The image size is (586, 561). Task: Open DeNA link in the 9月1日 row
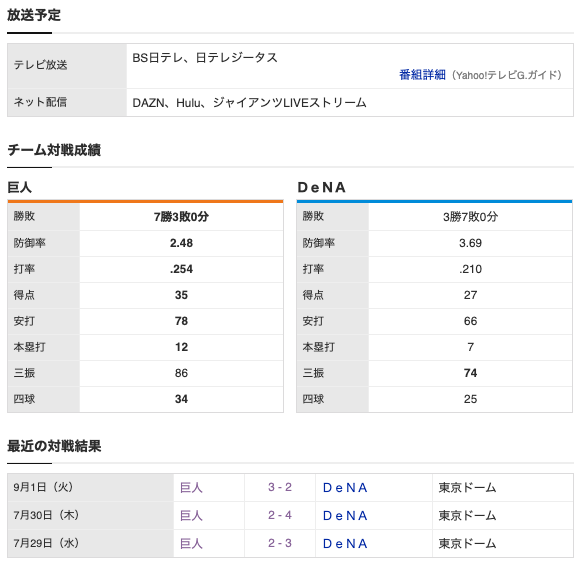pyautogui.click(x=345, y=487)
